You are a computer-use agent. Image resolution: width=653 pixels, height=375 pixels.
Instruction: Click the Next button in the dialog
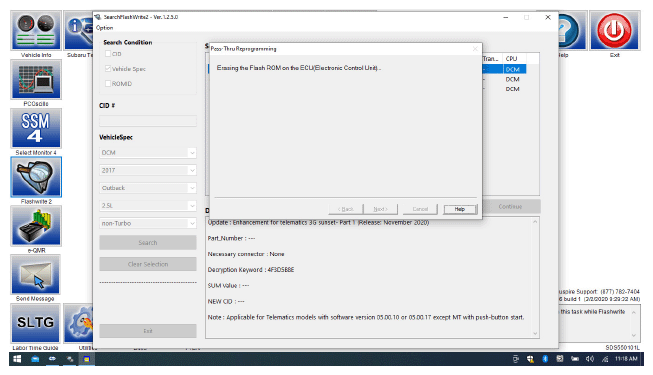pyautogui.click(x=380, y=209)
